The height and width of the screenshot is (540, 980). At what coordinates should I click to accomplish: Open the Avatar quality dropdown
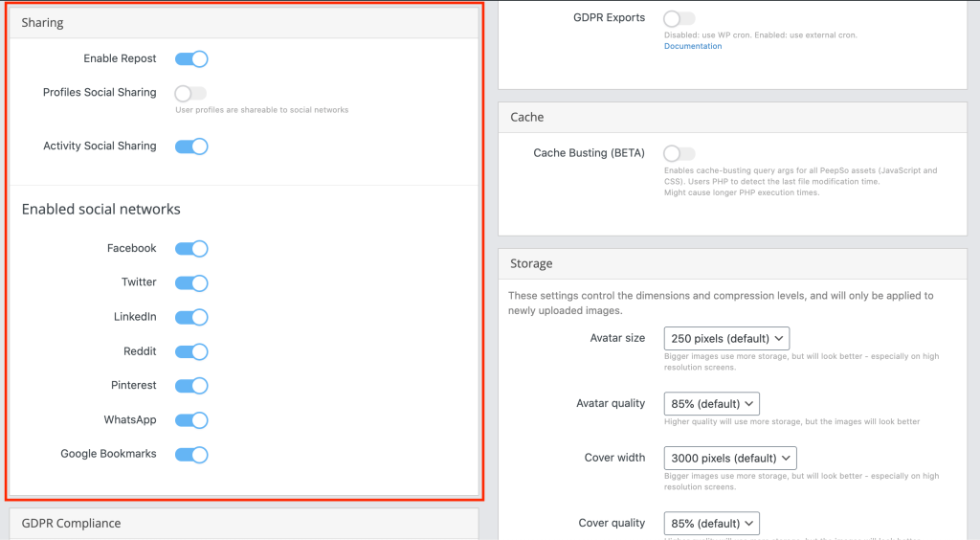[x=712, y=404]
